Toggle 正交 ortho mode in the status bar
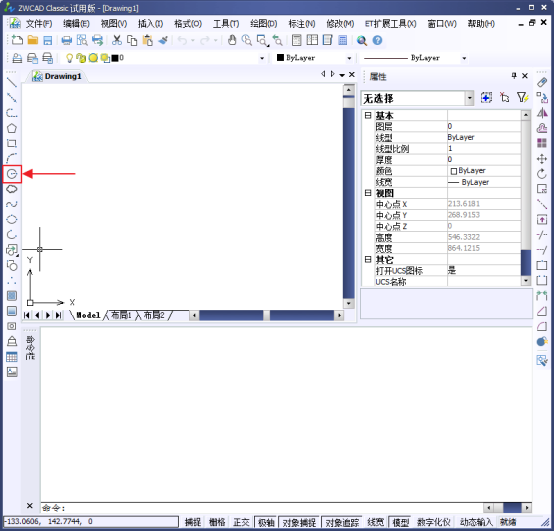Screen dimensions: 554x531 241,522
